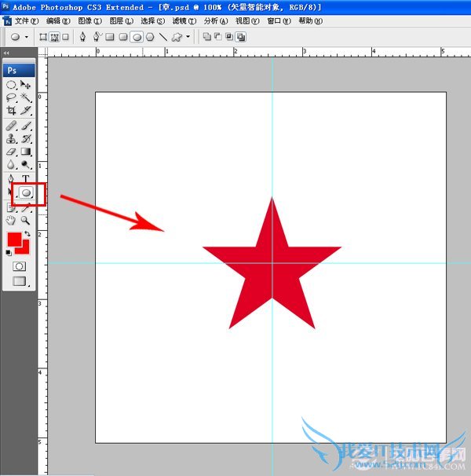Select the History Brush tool
471x476 pixels.
[26, 139]
